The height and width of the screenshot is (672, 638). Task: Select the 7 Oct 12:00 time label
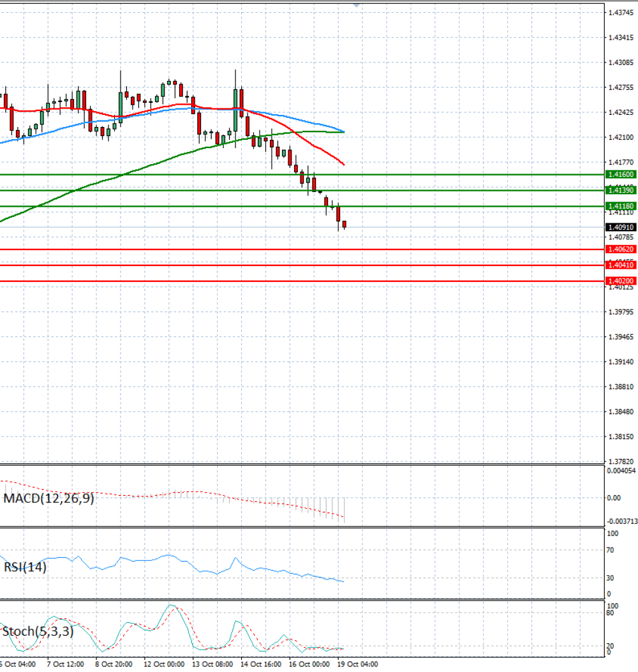point(66,664)
